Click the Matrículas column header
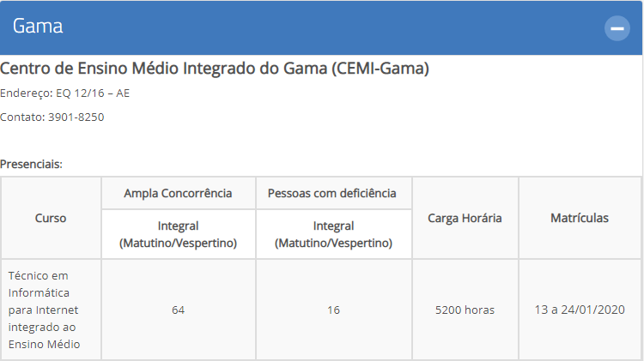This screenshot has width=644, height=361. point(580,218)
